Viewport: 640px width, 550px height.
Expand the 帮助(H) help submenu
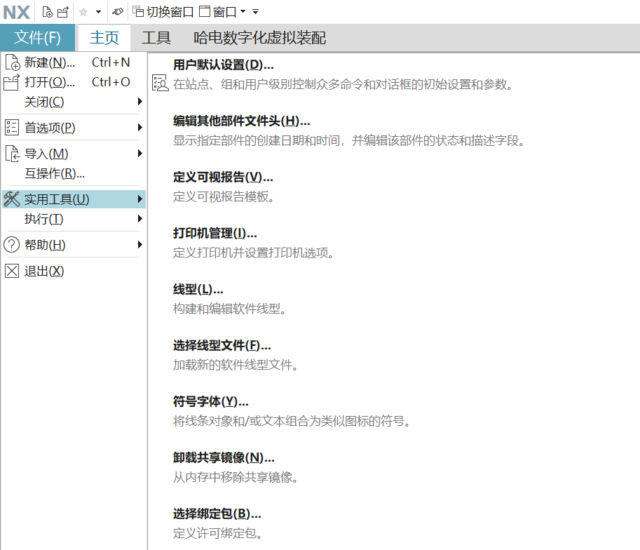coord(73,245)
